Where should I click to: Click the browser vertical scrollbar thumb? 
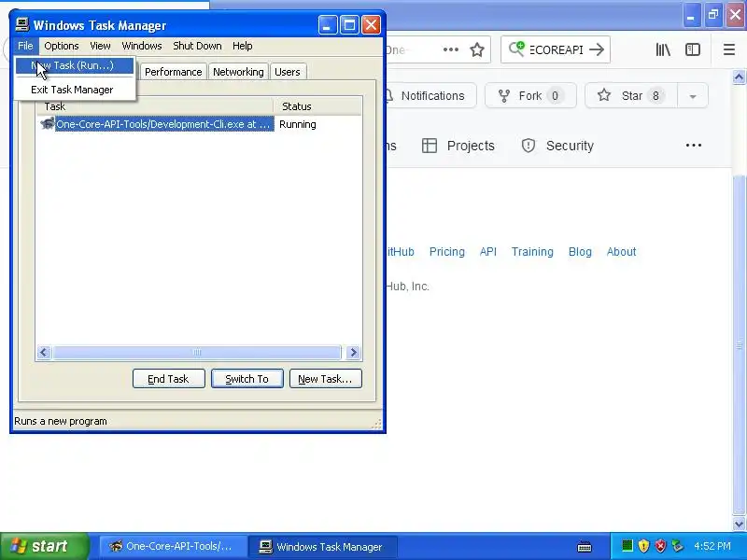[x=739, y=345]
